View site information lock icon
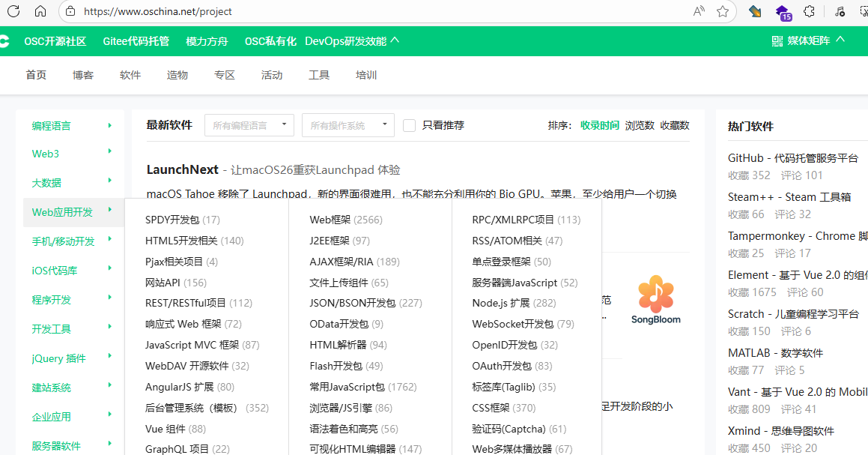The image size is (868, 455). pyautogui.click(x=70, y=11)
